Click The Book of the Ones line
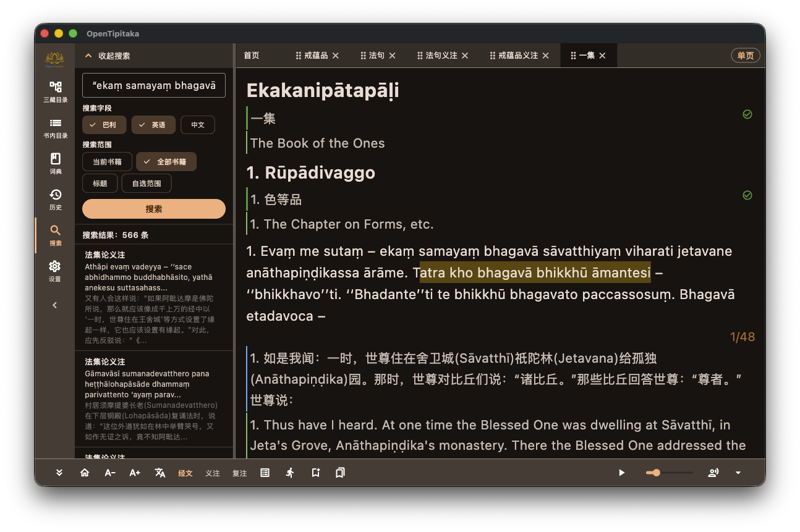 (x=318, y=143)
